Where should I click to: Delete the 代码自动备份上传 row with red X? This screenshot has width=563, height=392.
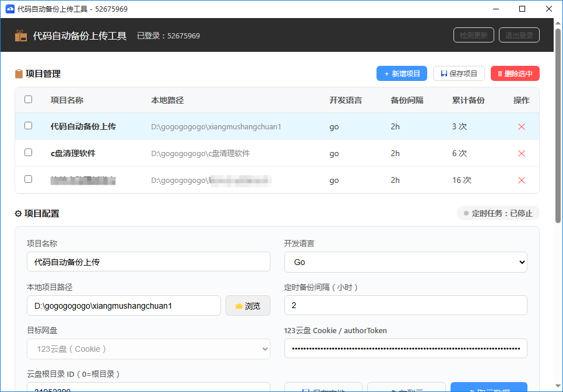[522, 127]
